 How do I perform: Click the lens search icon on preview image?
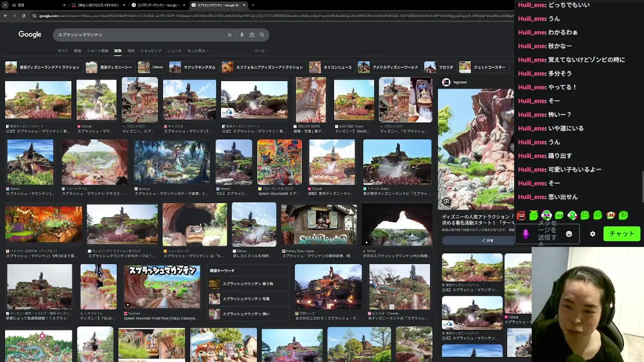pyautogui.click(x=446, y=202)
